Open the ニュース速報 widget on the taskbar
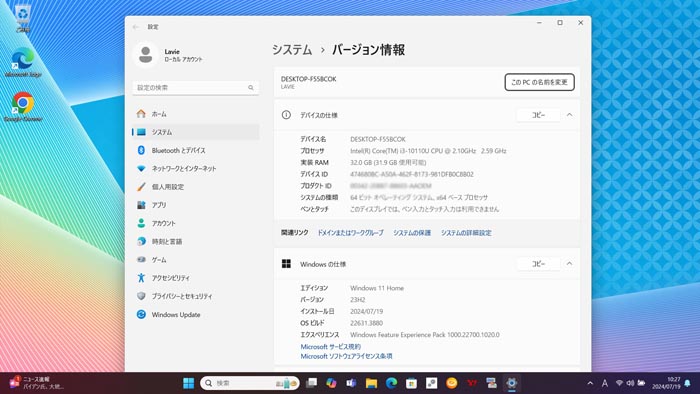Viewport: 700px width, 394px height. click(36, 383)
